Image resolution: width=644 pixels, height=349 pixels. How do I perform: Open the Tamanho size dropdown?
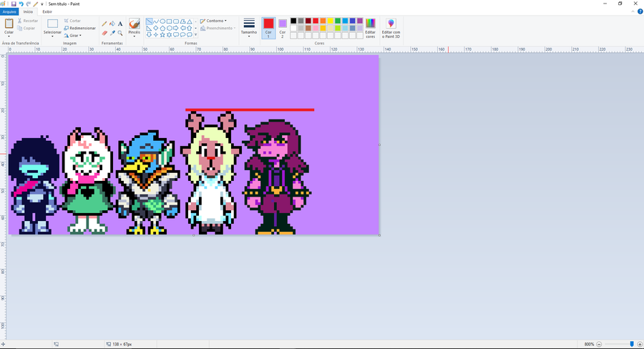249,28
